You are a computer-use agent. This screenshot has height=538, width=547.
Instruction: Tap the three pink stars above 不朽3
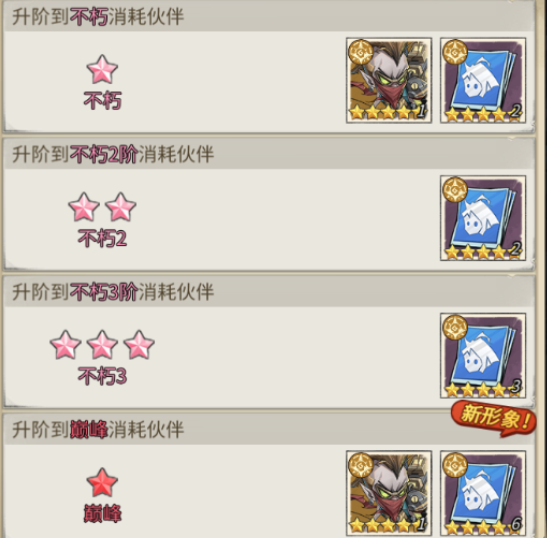click(x=102, y=344)
